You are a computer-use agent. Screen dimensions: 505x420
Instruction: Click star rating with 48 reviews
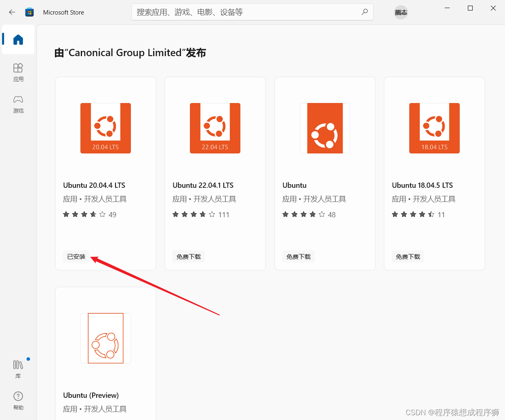[x=309, y=214]
